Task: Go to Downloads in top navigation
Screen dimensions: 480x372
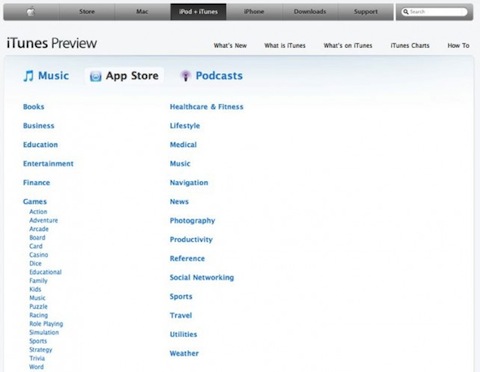Action: click(x=310, y=12)
